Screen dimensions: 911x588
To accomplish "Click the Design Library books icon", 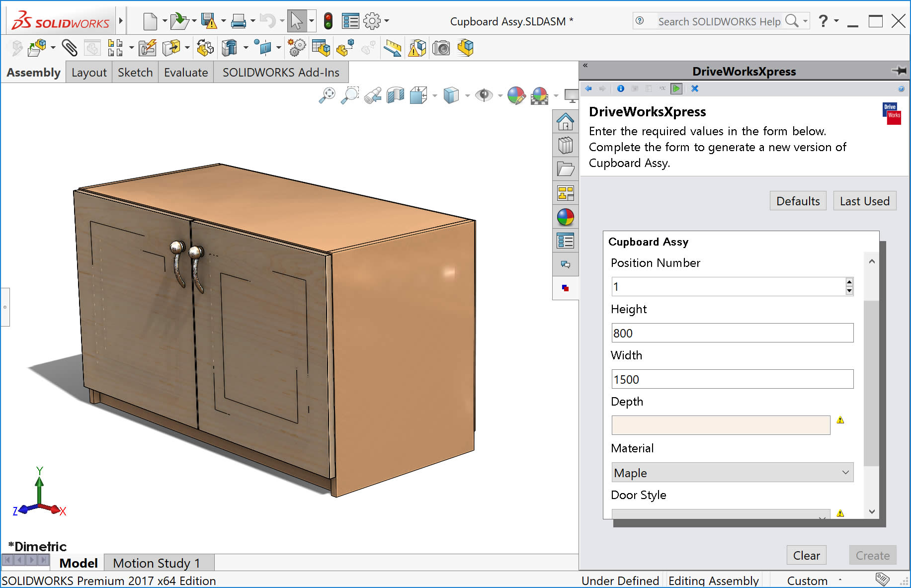I will [x=565, y=145].
